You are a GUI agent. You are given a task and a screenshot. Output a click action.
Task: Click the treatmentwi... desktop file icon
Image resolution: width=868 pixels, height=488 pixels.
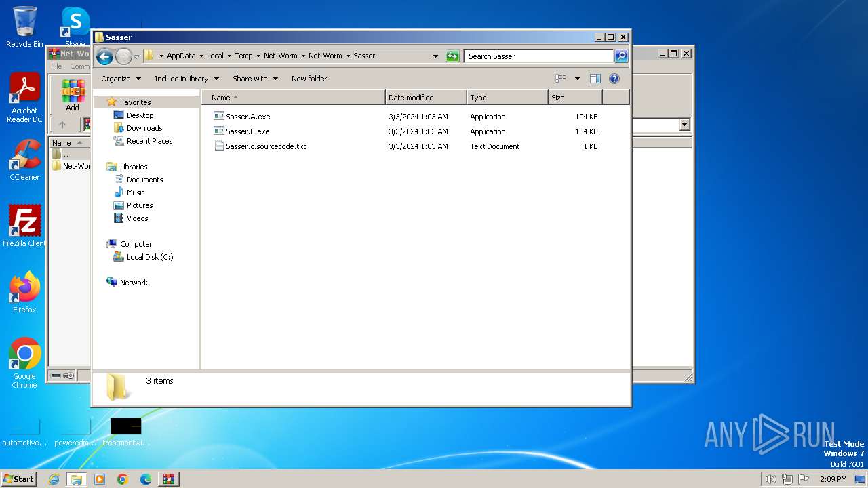tap(126, 432)
